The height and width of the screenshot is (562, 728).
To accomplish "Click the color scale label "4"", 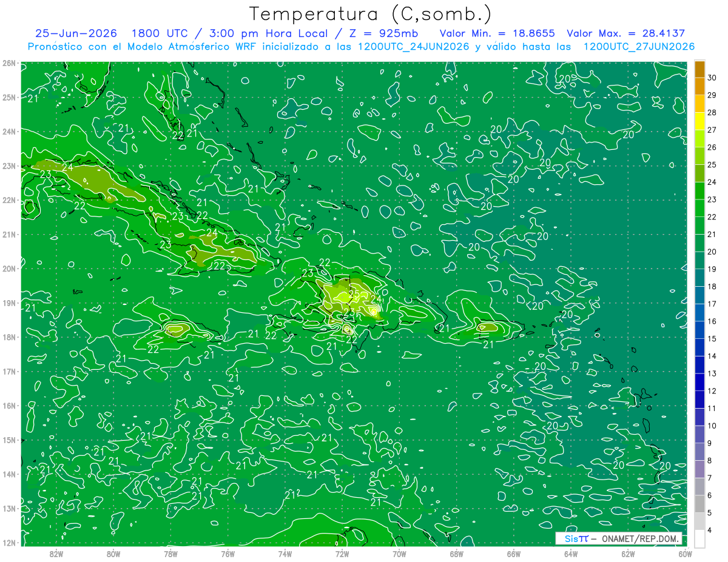I will click(710, 530).
